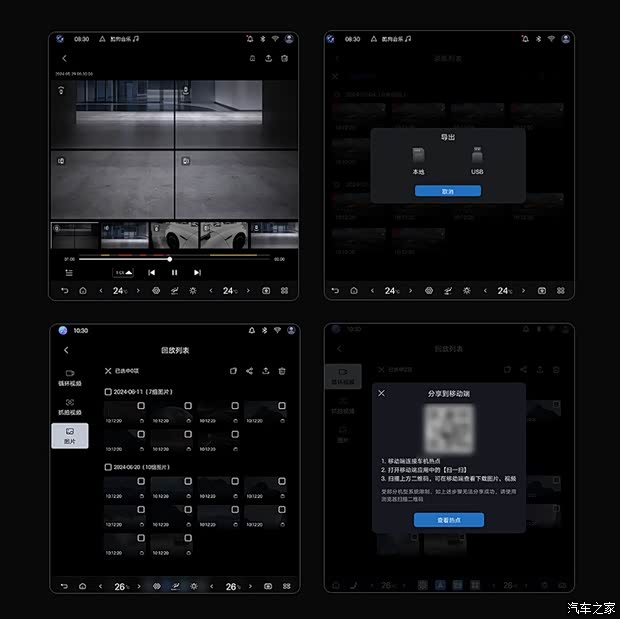The image size is (620, 619).
Task: Check fourth photo checkbox in 2024-06-11 first row
Action: (282, 406)
